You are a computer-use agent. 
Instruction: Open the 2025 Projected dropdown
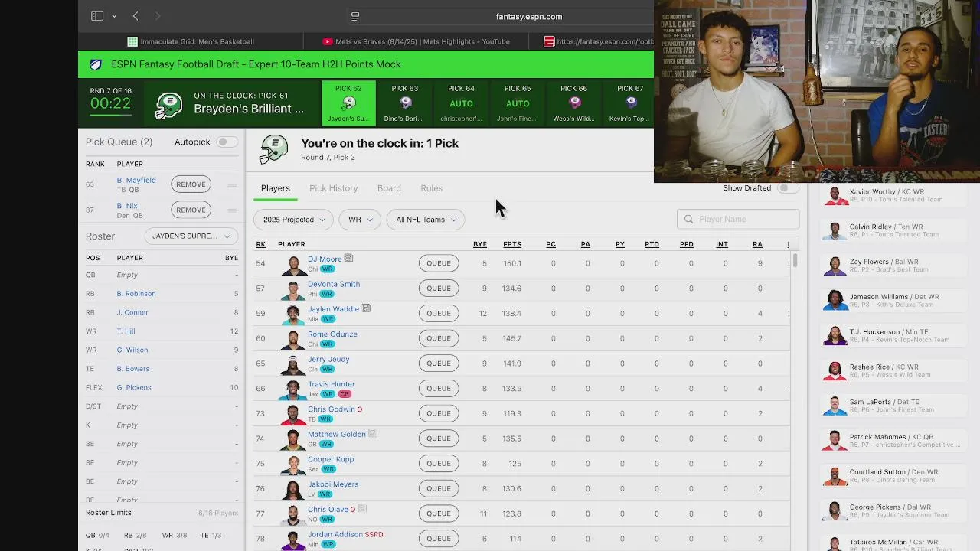coord(293,220)
